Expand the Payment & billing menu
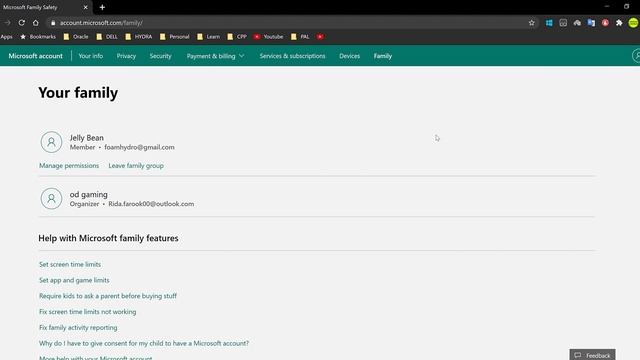Image resolution: width=640 pixels, height=360 pixels. [216, 56]
